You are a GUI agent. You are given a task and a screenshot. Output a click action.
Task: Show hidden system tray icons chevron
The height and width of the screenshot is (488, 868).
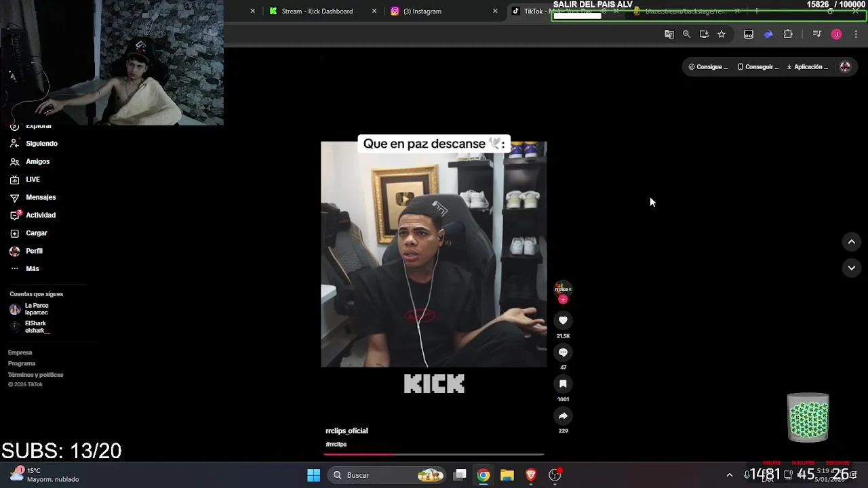click(x=729, y=475)
